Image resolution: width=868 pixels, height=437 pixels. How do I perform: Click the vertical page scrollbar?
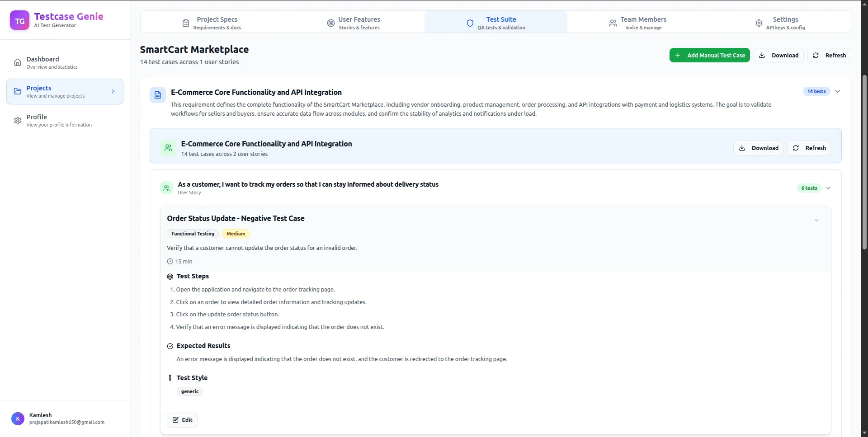tap(864, 163)
